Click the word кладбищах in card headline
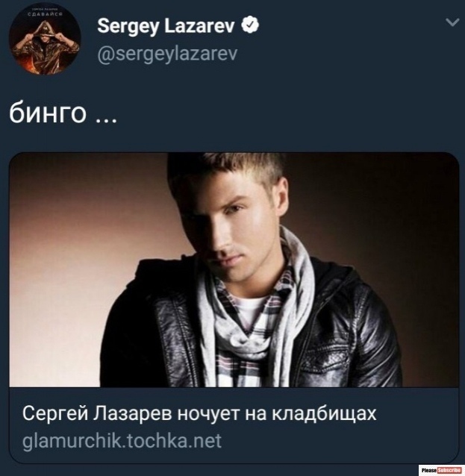465x476 pixels. (x=324, y=413)
